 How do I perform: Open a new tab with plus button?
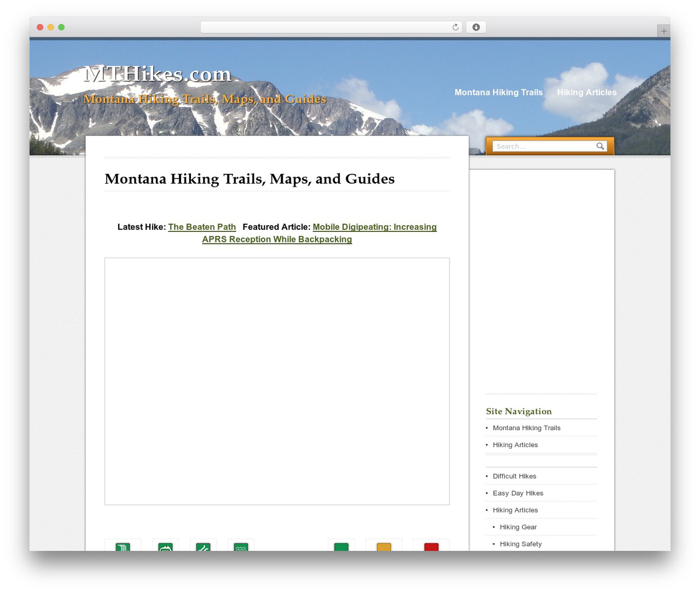pyautogui.click(x=663, y=31)
